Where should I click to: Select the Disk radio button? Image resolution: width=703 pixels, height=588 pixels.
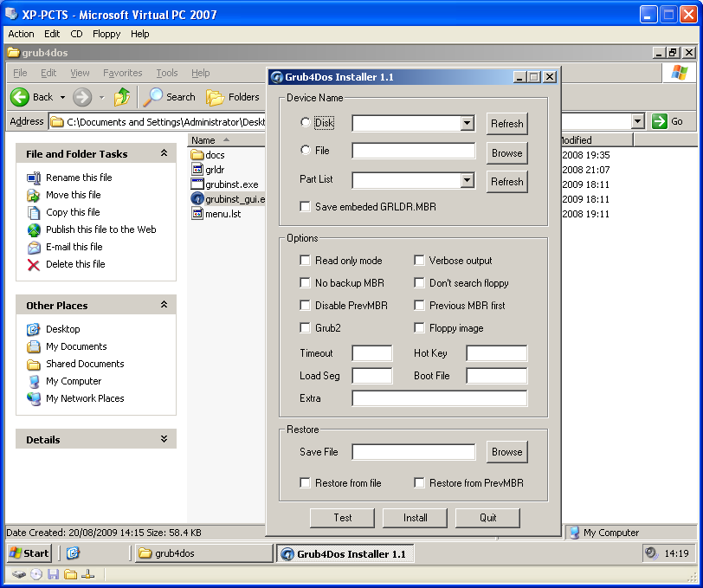(x=306, y=122)
